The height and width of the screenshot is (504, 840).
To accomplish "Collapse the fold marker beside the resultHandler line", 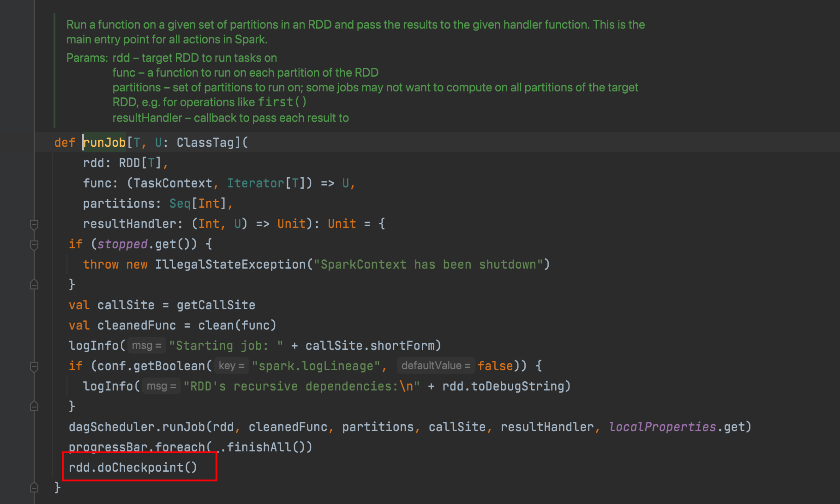I will (x=34, y=225).
